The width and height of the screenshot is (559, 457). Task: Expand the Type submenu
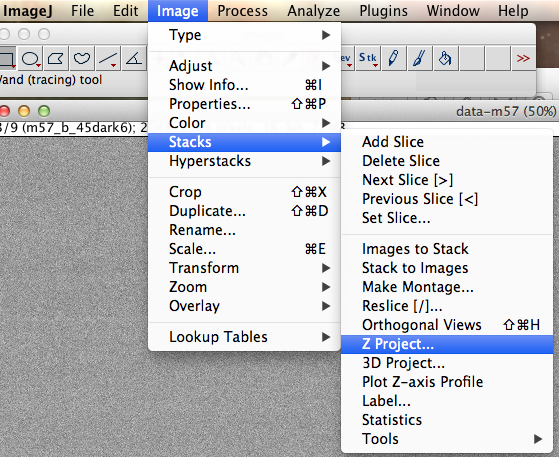point(245,35)
